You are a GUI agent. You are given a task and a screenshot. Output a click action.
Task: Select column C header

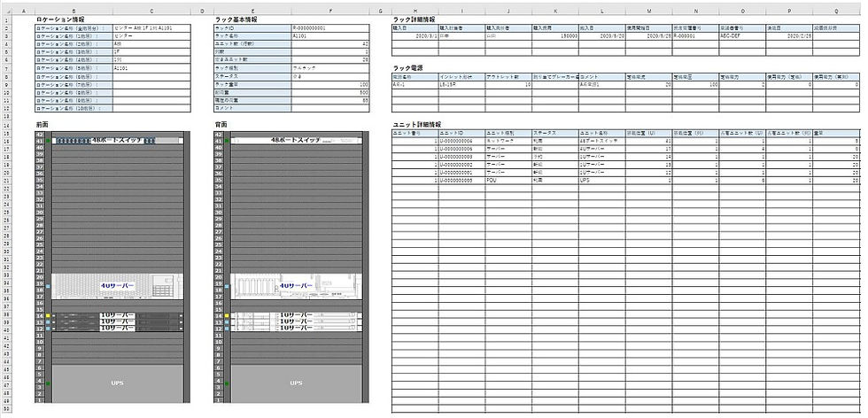click(x=151, y=11)
